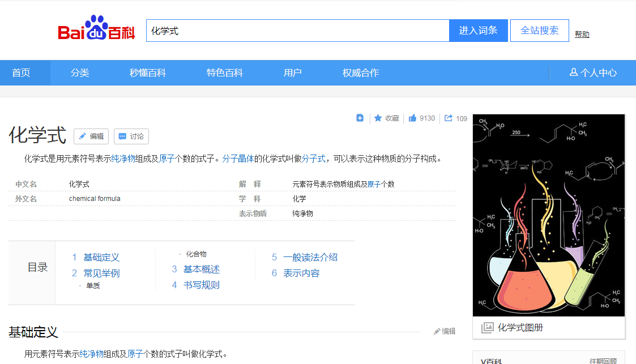Click the 编辑 icon beside 基础定义 section
Viewport: 636px width, 364px height.
click(x=445, y=331)
